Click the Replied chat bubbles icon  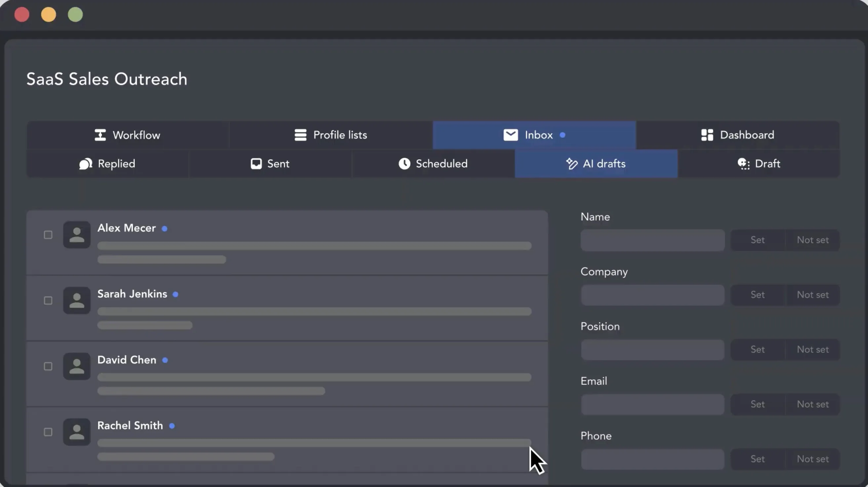(x=86, y=164)
